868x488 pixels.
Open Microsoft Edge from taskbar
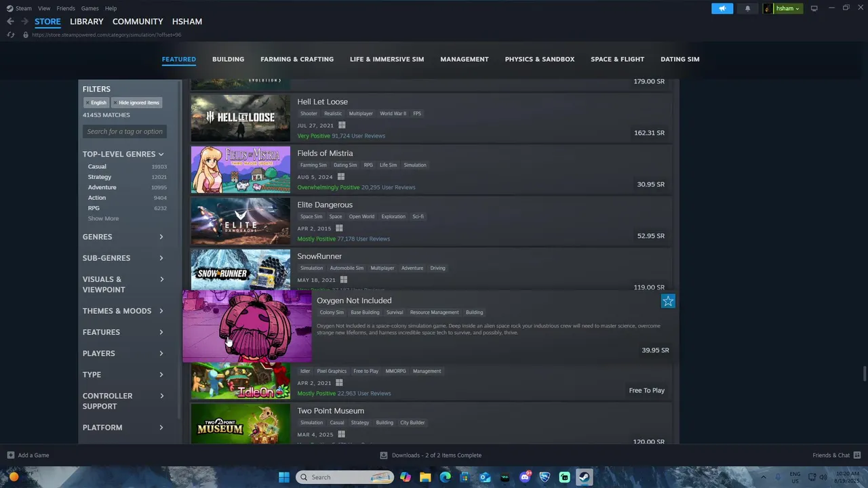446,476
